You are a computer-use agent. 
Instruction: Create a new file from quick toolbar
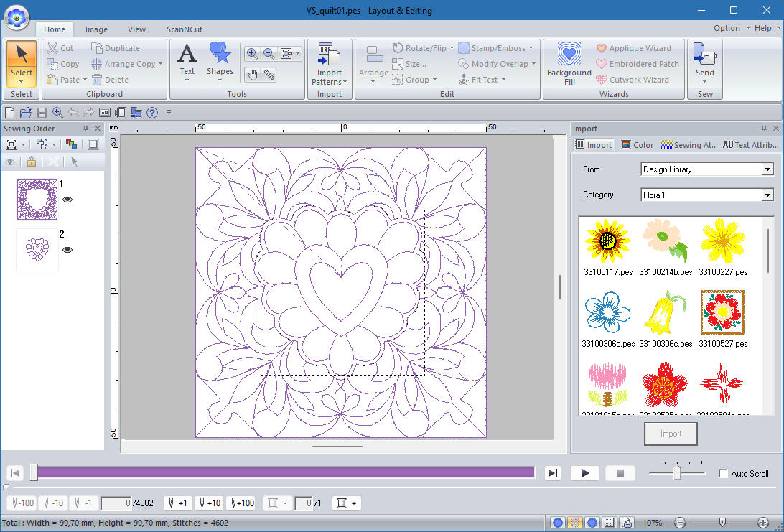[10, 113]
